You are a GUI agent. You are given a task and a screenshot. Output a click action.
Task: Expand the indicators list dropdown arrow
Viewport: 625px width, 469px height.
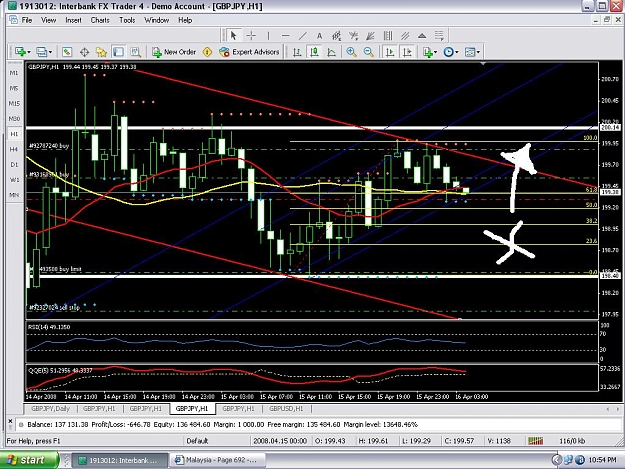[x=435, y=52]
